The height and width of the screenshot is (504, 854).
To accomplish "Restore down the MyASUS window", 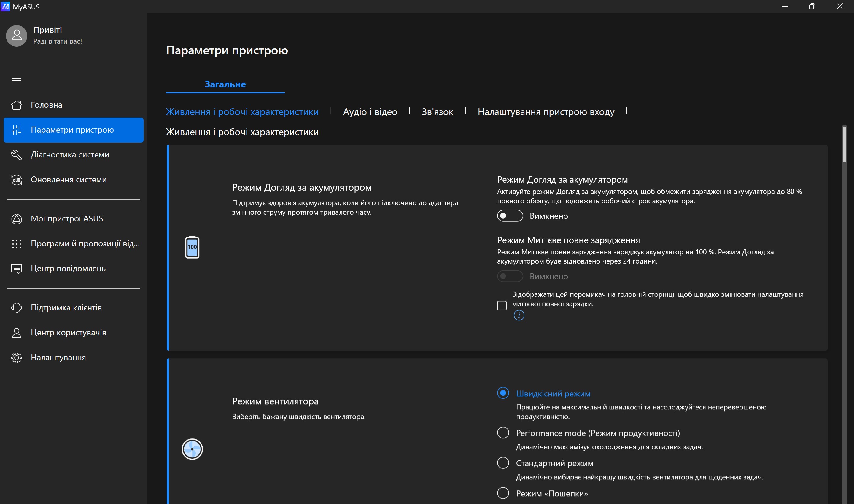I will pyautogui.click(x=812, y=7).
